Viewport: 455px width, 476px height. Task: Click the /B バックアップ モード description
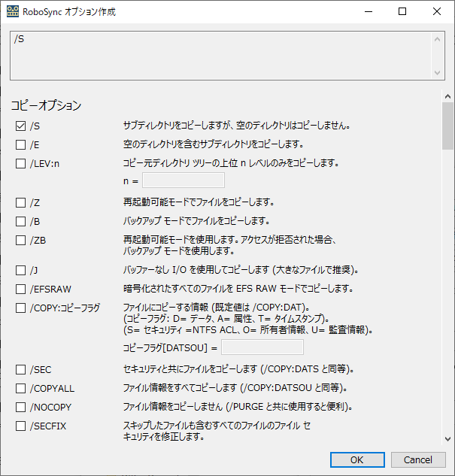[x=196, y=220]
